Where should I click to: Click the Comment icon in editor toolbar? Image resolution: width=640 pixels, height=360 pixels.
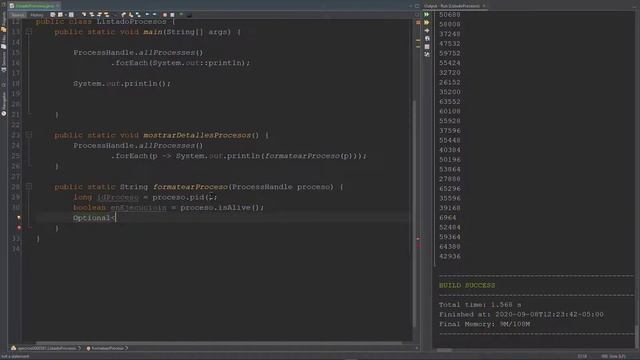click(181, 14)
